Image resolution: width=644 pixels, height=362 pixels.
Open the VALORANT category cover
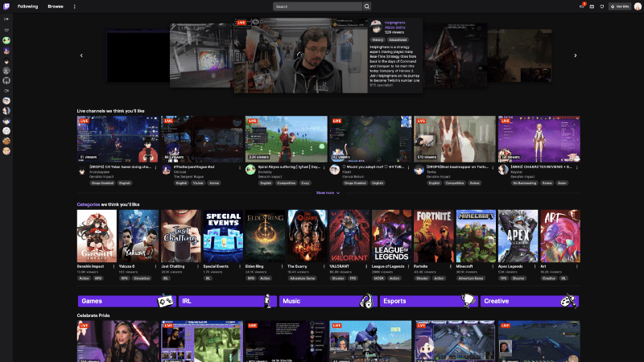(349, 236)
